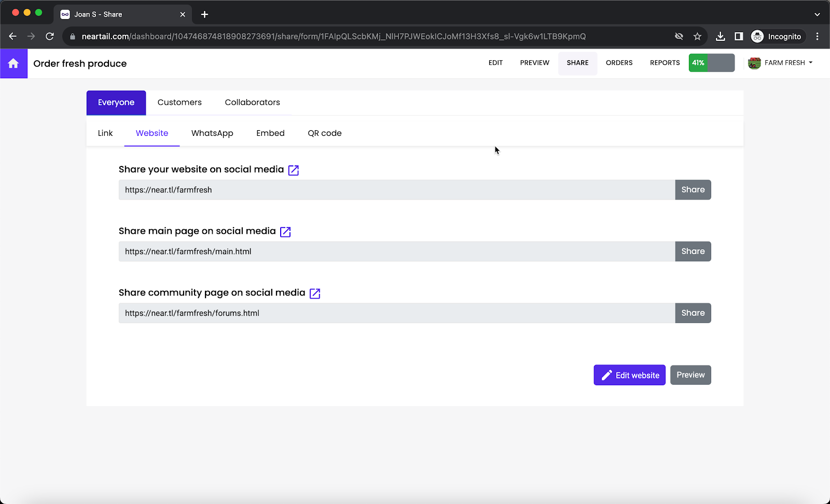Image resolution: width=830 pixels, height=504 pixels.
Task: Select the QR code tab
Action: (x=324, y=133)
